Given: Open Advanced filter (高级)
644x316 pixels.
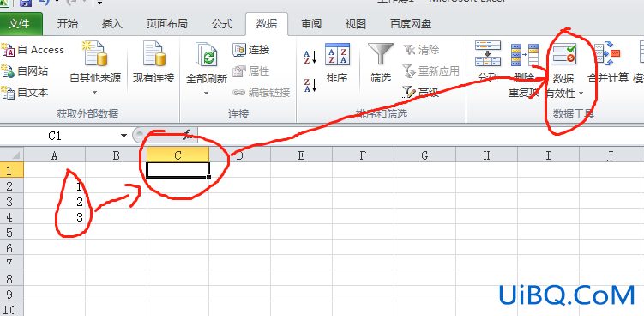Looking at the screenshot, I should click(x=421, y=93).
